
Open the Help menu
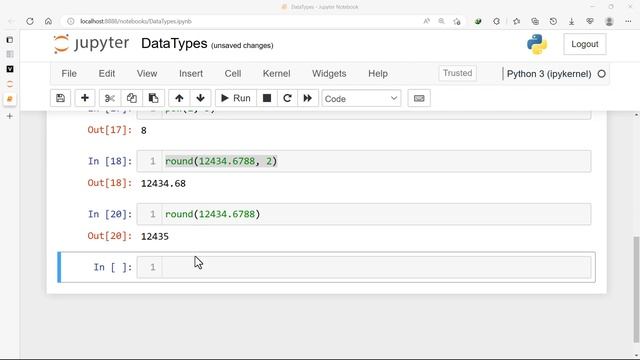pyautogui.click(x=378, y=74)
